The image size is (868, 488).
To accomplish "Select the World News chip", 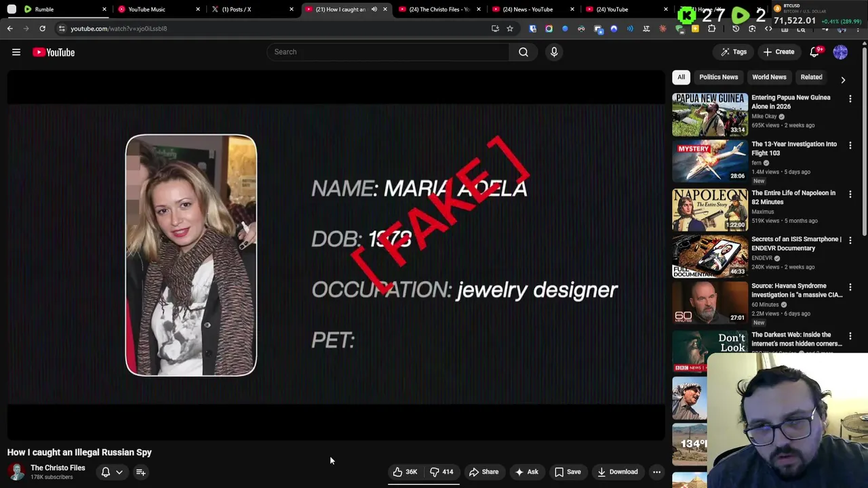I will 769,77.
